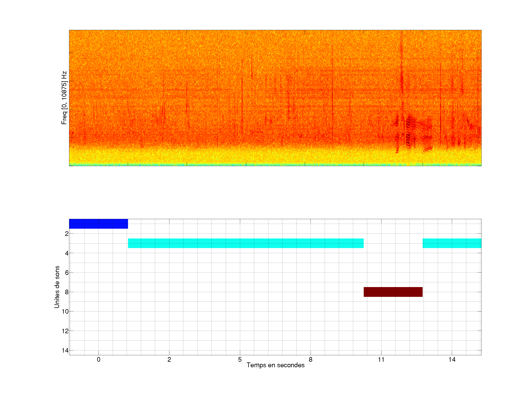Click the blue bar in unit row 1
The image size is (532, 399).
(98, 224)
